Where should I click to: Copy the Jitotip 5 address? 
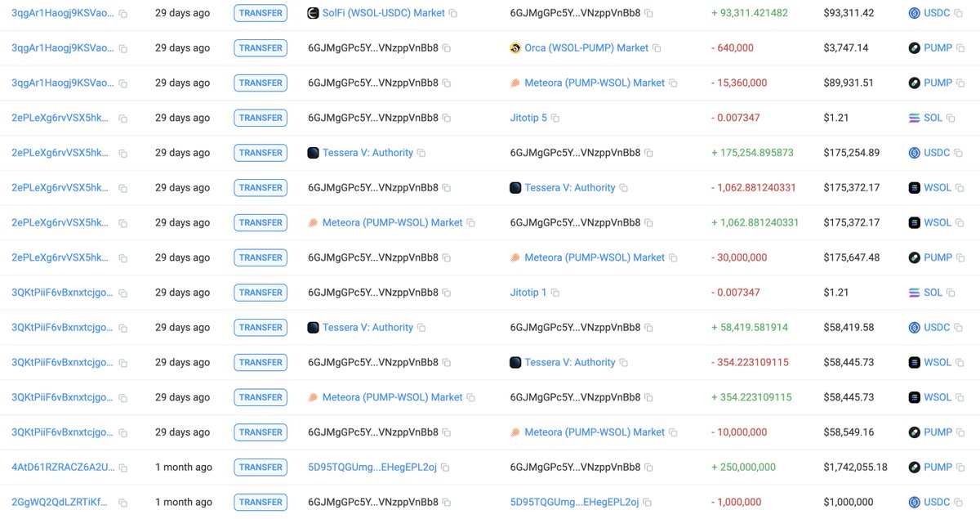[555, 118]
